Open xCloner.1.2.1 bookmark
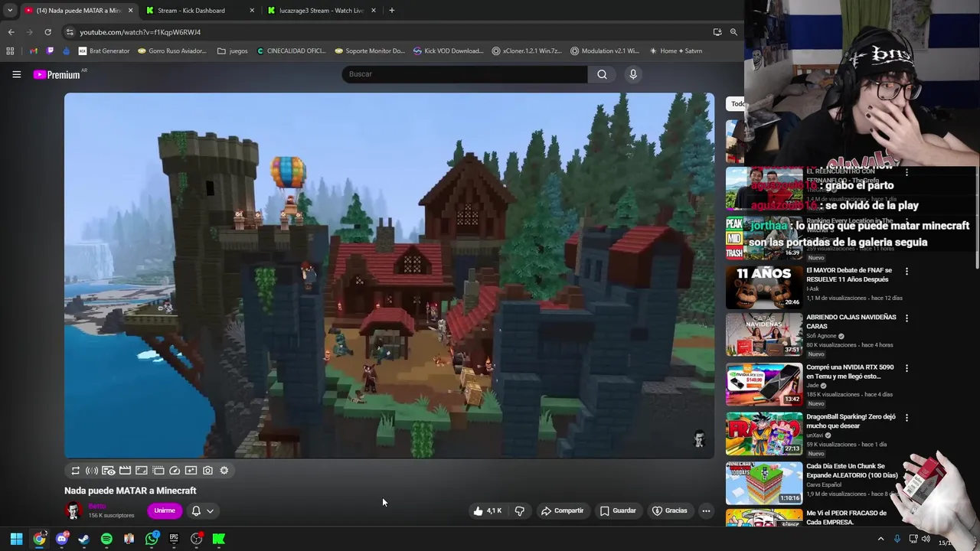Screen dimensions: 980x551 click(x=527, y=51)
